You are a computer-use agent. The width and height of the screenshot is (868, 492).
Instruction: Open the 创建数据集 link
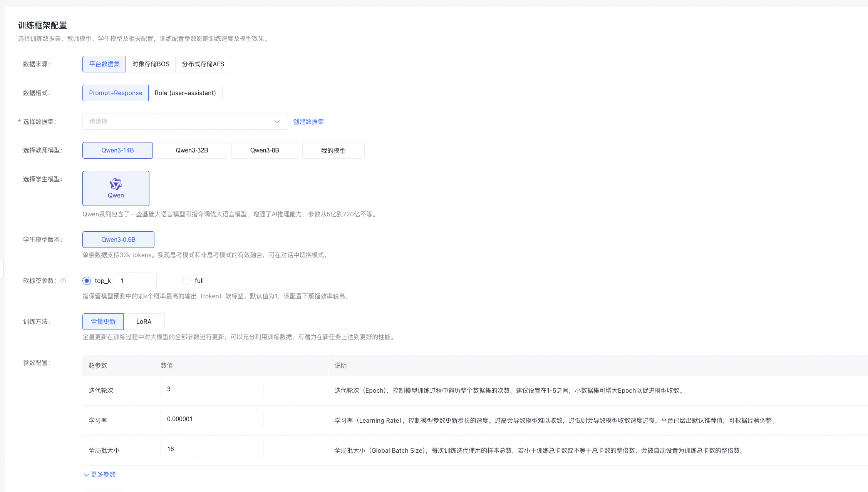click(x=308, y=122)
